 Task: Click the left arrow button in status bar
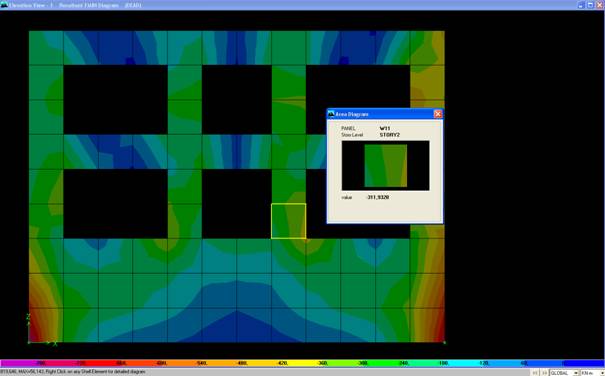(535, 373)
